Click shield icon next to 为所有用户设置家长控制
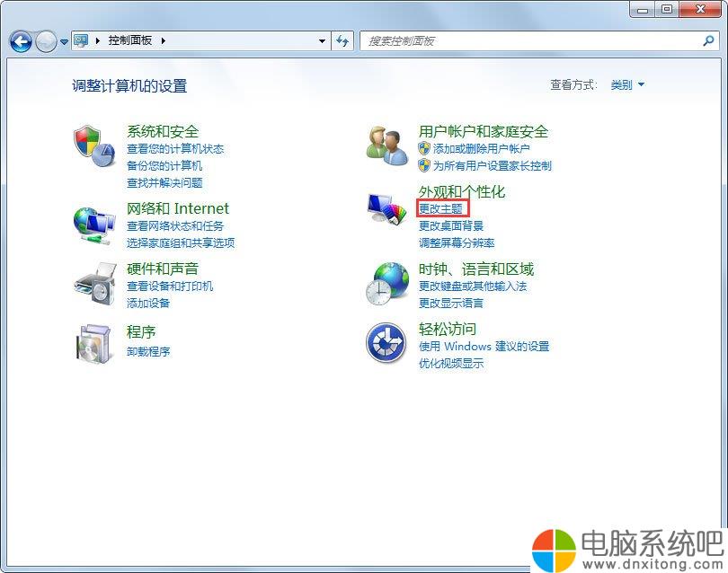The width and height of the screenshot is (728, 573). coord(424,165)
